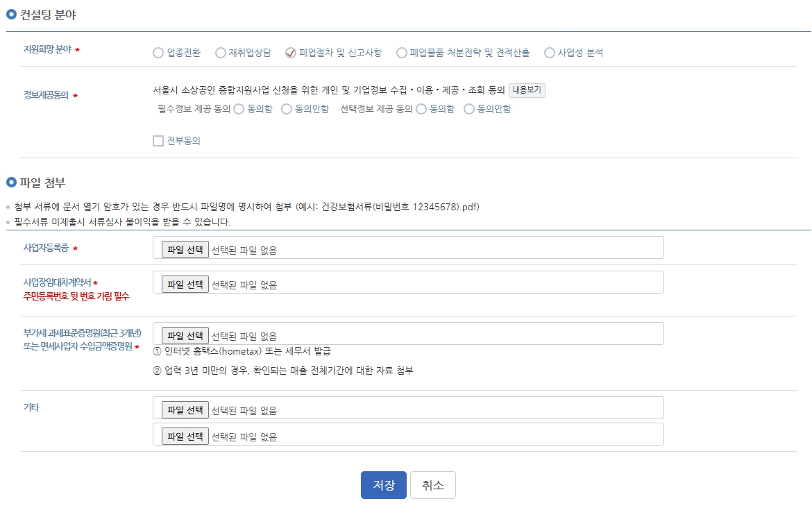
Task: Click first 파일 선택 button under 기타
Action: click(186, 409)
